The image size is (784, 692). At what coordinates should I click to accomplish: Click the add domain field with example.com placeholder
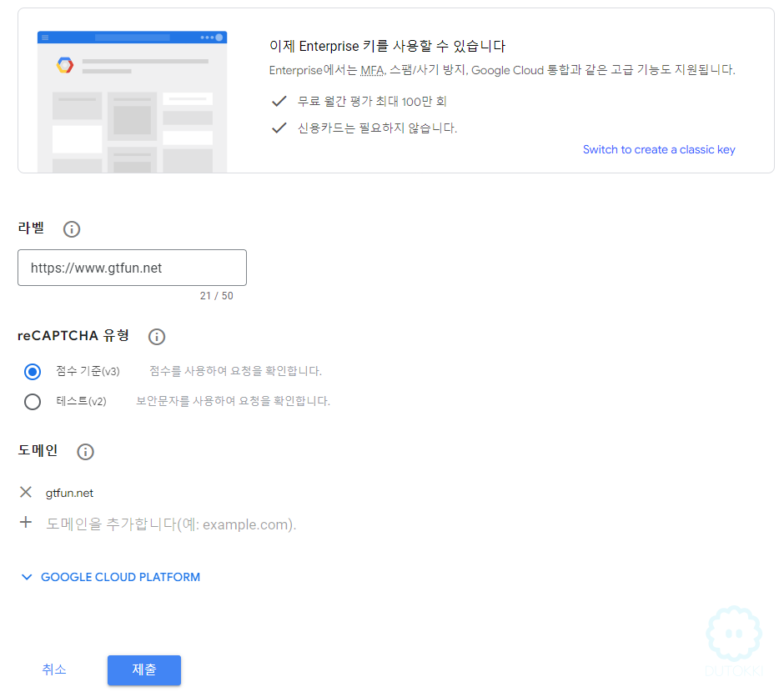(x=171, y=524)
